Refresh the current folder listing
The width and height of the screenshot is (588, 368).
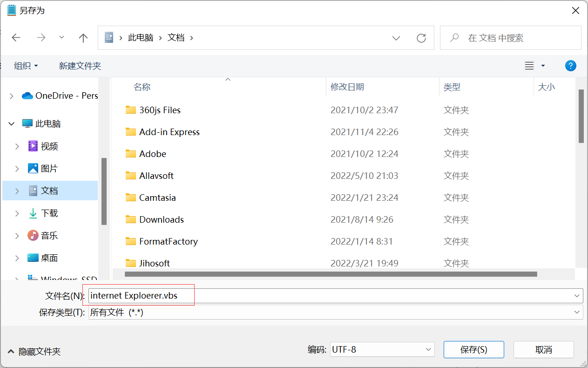coord(421,38)
